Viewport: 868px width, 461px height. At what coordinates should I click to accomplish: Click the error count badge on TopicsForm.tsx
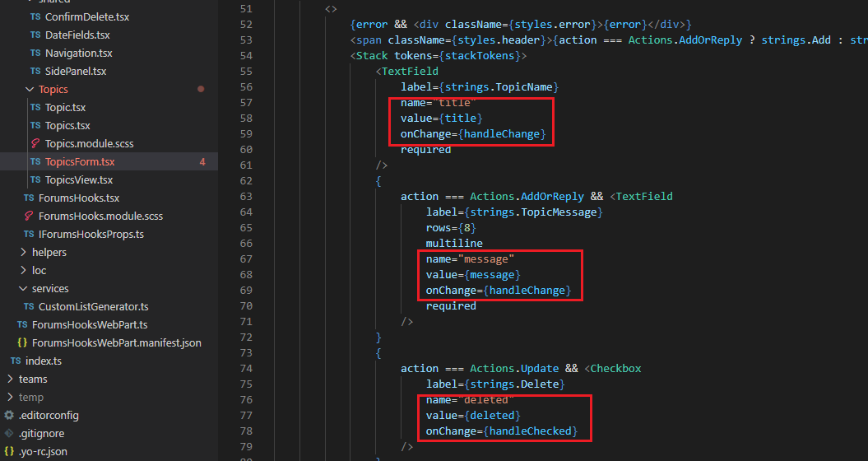pos(202,162)
